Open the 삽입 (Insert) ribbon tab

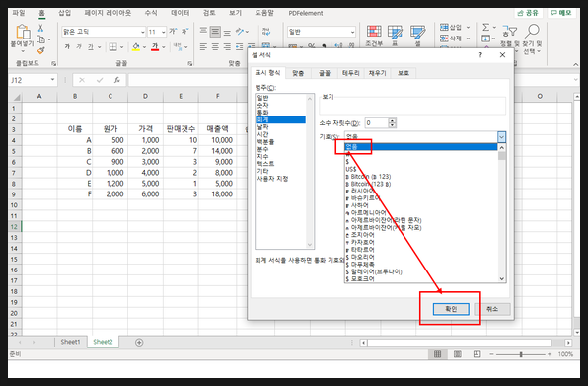[64, 13]
